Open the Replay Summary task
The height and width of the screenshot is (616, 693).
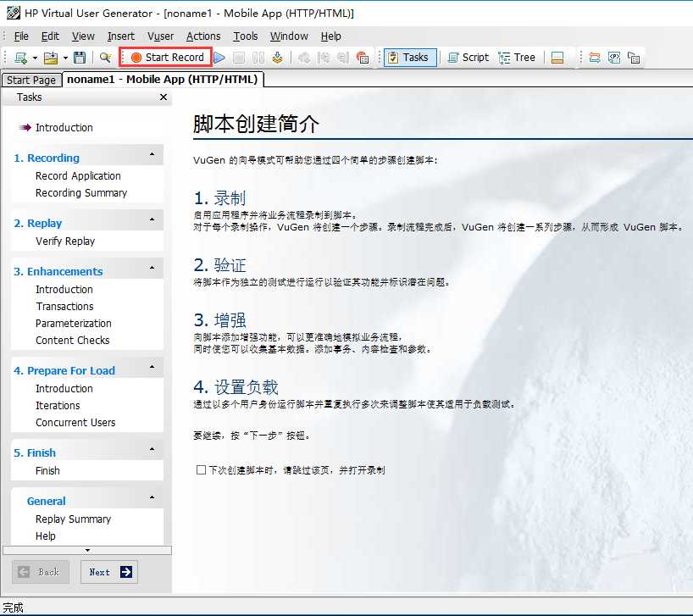tap(73, 519)
